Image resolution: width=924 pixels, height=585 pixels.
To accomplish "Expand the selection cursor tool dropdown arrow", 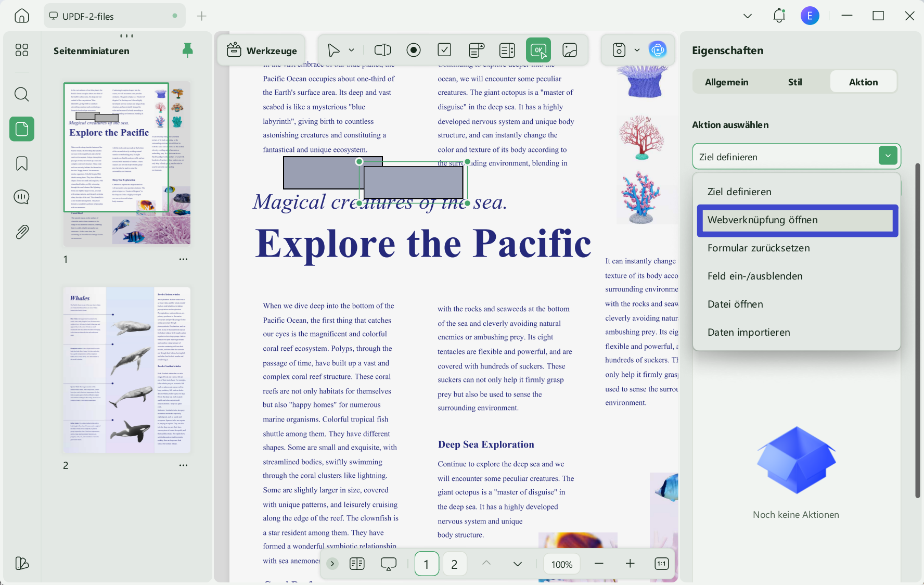I will point(352,50).
